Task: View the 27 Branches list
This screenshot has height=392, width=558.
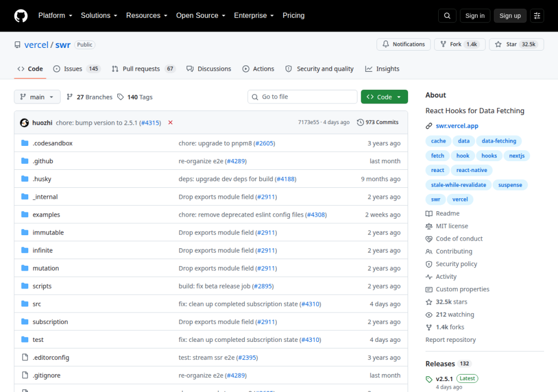Action: point(89,97)
